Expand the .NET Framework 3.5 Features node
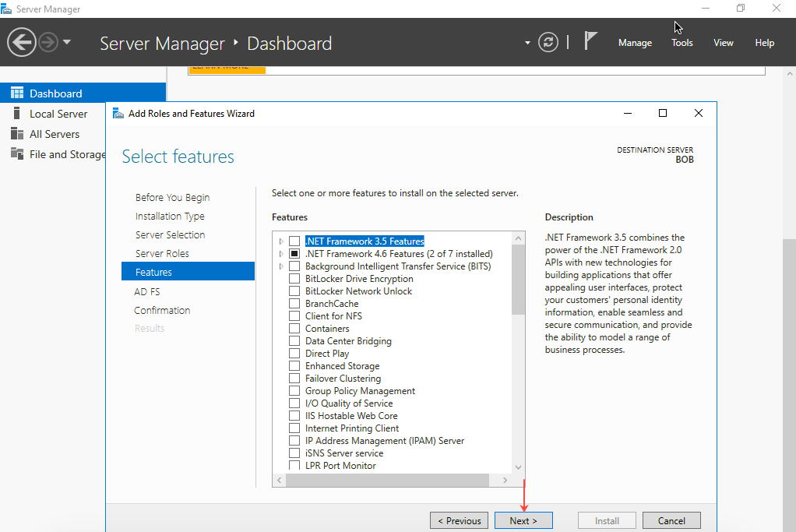The image size is (796, 532). (x=280, y=241)
